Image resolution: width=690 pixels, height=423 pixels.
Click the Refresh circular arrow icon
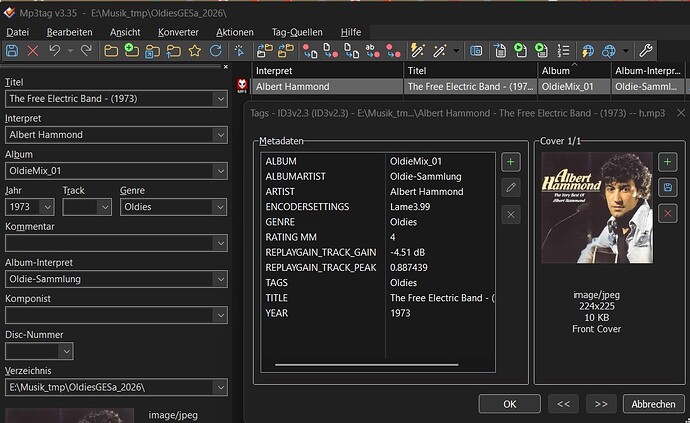coord(216,51)
